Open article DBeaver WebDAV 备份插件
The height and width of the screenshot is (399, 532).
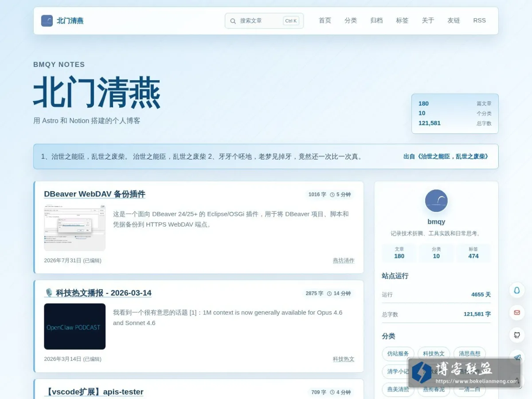94,194
